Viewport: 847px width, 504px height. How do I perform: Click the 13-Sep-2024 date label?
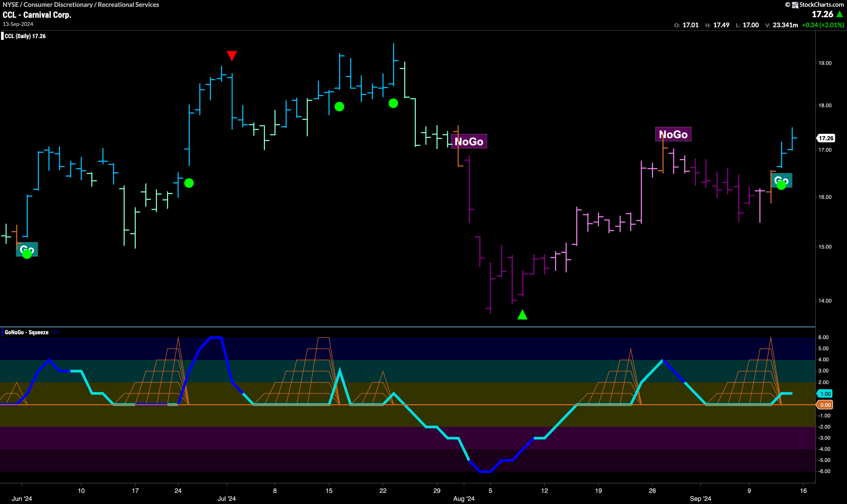coord(18,24)
